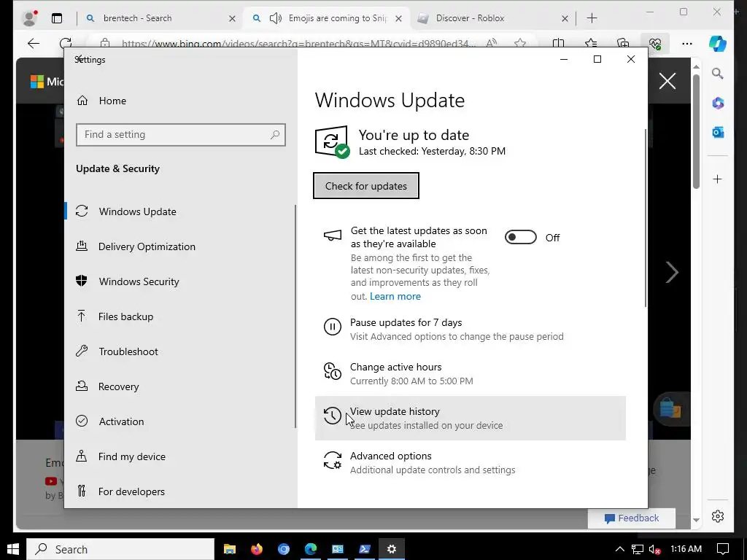Image resolution: width=747 pixels, height=560 pixels.
Task: Show hidden tray icons chevron
Action: pyautogui.click(x=619, y=549)
